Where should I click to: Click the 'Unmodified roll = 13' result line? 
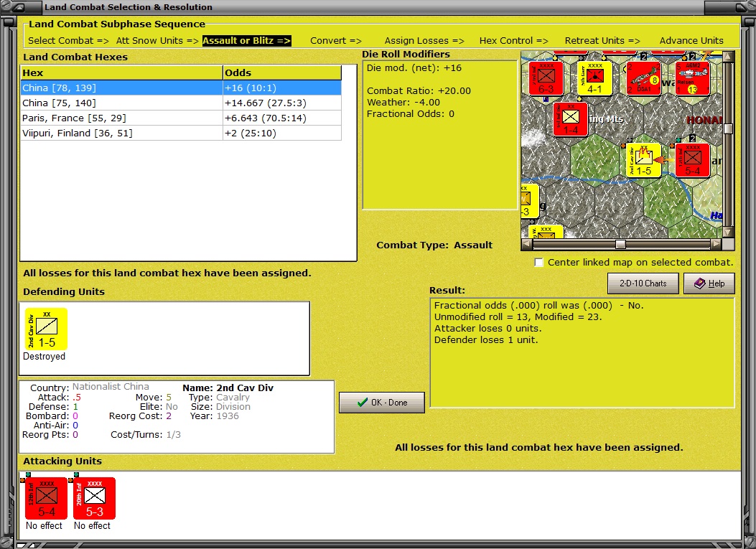pyautogui.click(x=518, y=316)
